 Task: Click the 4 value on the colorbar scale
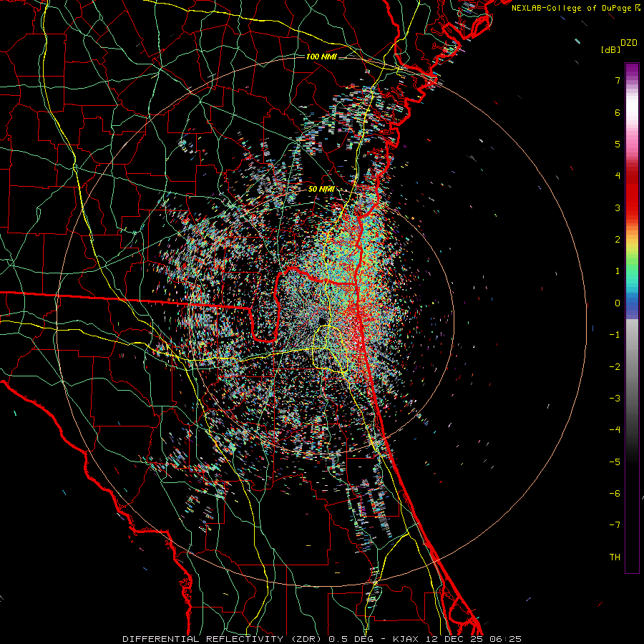[x=618, y=176]
